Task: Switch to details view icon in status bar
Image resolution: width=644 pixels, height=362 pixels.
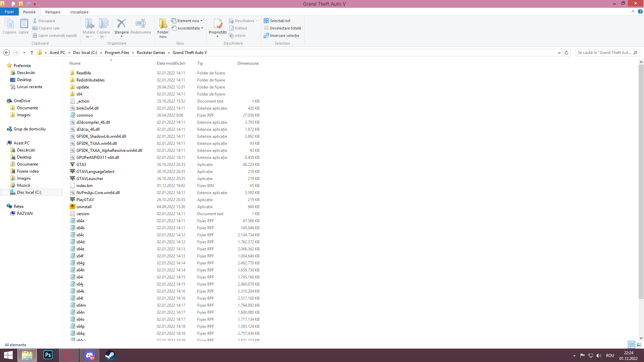Action: [632, 345]
